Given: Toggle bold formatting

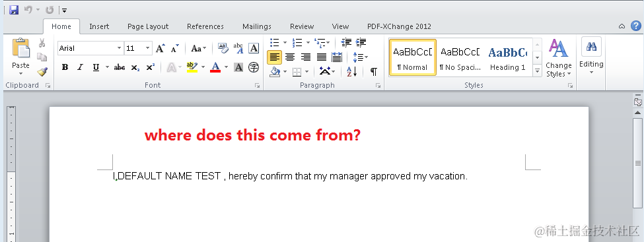Looking at the screenshot, I should 65,67.
